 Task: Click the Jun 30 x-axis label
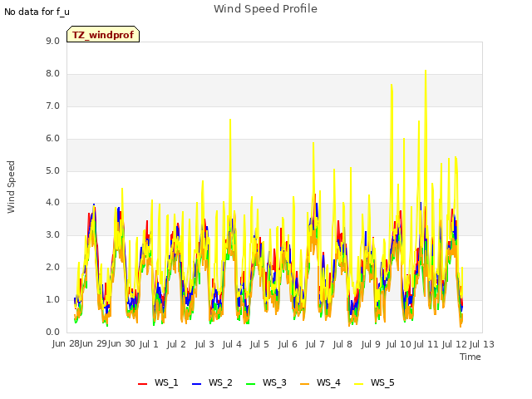(121, 344)
